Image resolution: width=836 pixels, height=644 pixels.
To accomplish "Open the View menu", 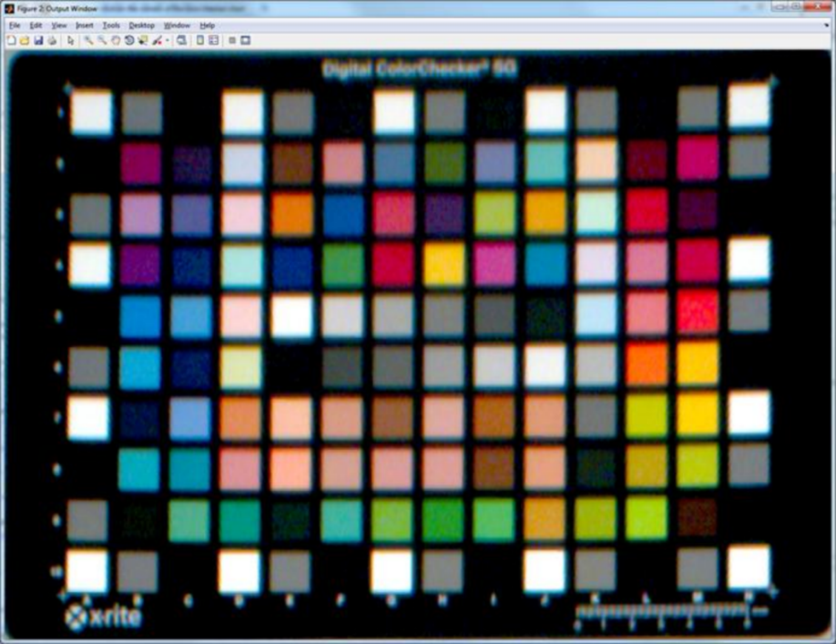I will click(59, 25).
